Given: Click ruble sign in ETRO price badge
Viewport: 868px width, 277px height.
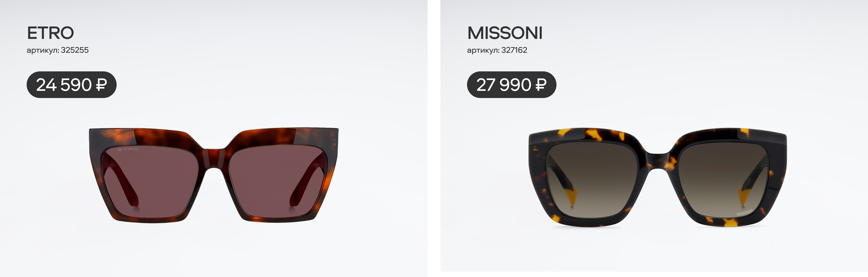Looking at the screenshot, I should tap(101, 85).
